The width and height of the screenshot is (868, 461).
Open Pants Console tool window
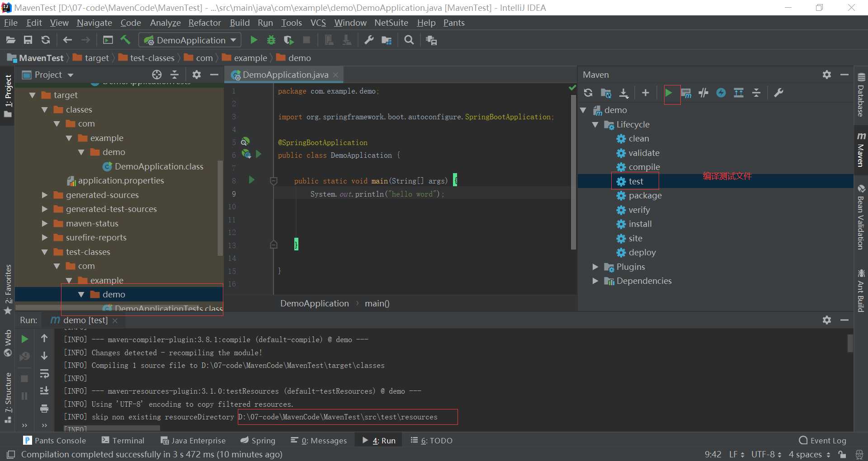[x=54, y=441]
